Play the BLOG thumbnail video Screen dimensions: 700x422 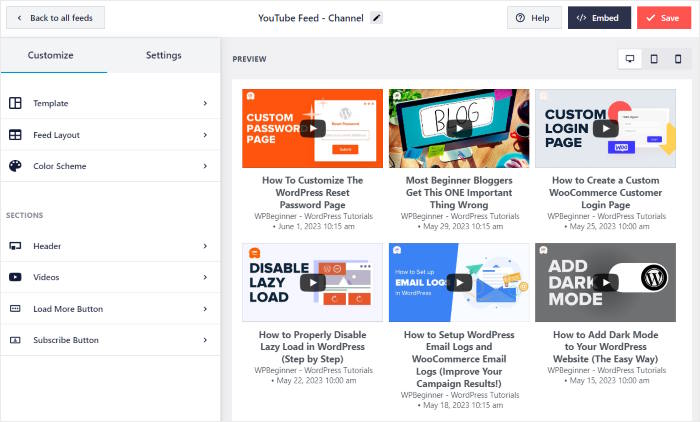click(459, 129)
